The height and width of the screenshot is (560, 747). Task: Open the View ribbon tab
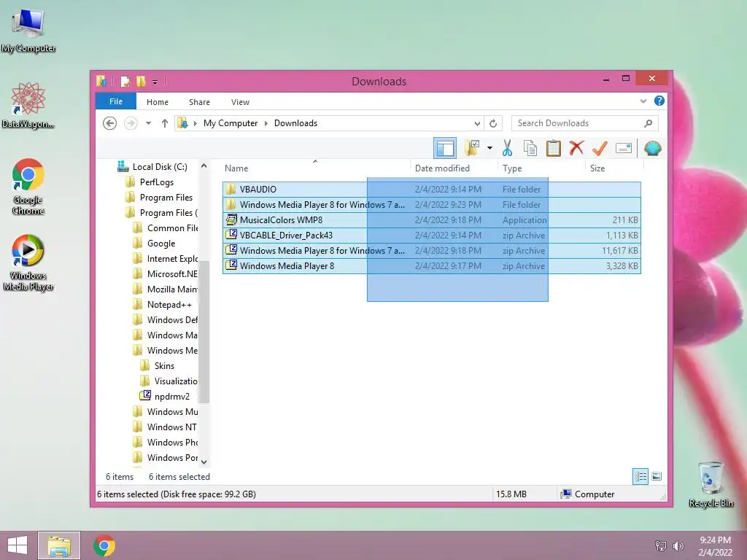pyautogui.click(x=240, y=102)
